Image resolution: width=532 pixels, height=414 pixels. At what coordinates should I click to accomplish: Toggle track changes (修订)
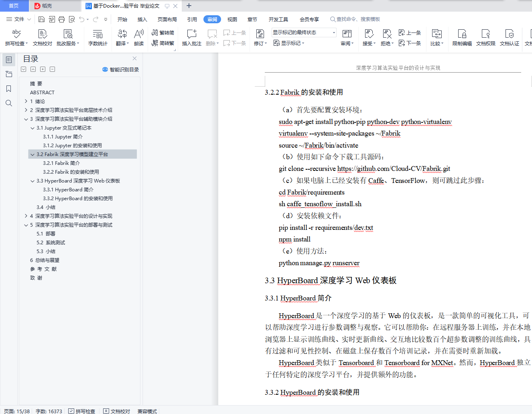click(260, 38)
